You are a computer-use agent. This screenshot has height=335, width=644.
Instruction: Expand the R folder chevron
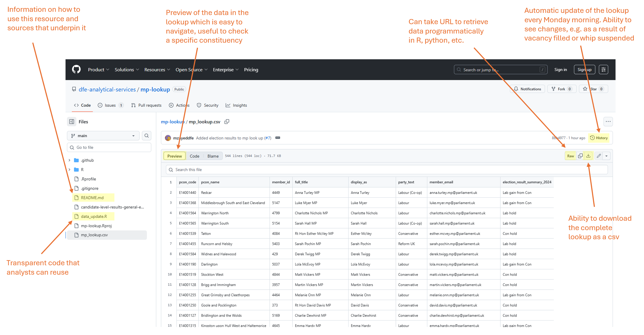click(70, 170)
